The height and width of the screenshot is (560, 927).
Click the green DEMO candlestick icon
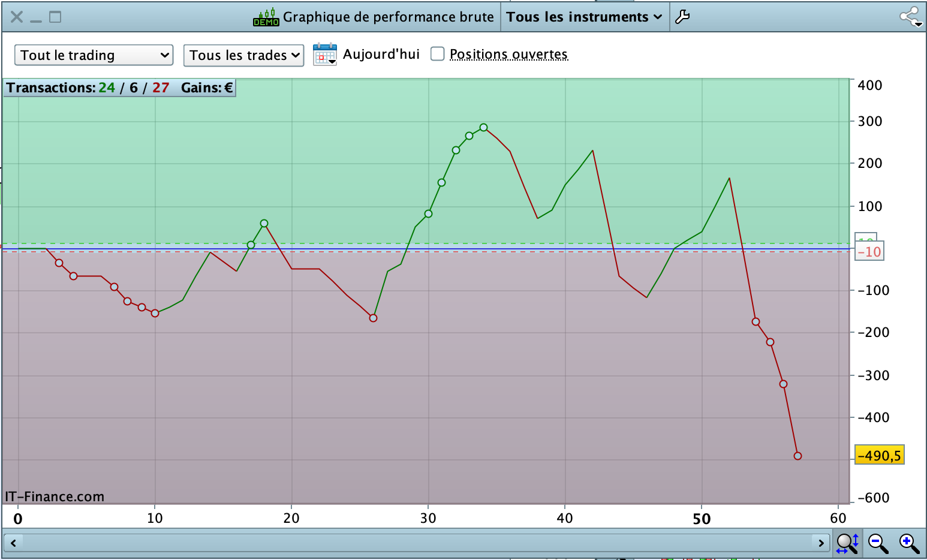point(266,17)
